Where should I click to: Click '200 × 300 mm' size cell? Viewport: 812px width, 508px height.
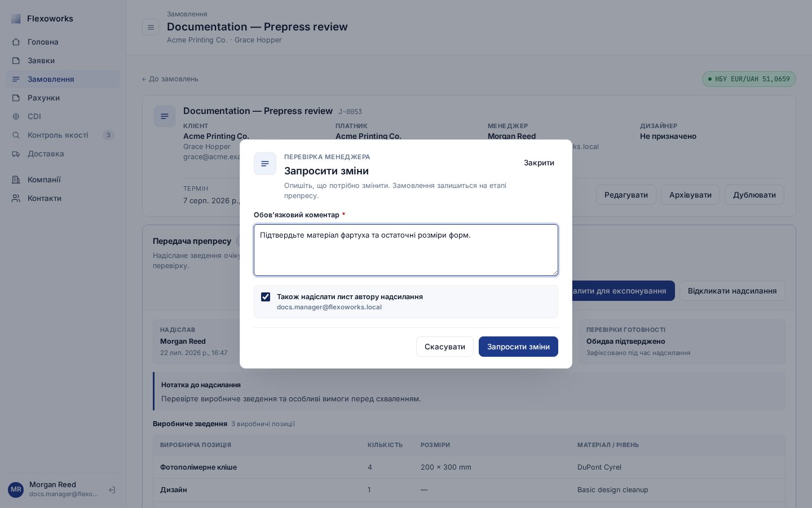coord(446,467)
